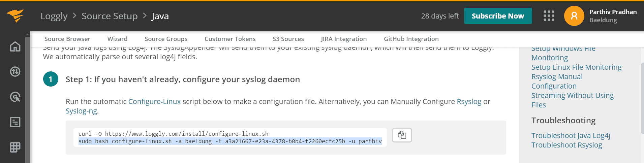Viewport: 644px width, 163px height.
Task: Open the Home icon in sidebar
Action: [x=15, y=46]
